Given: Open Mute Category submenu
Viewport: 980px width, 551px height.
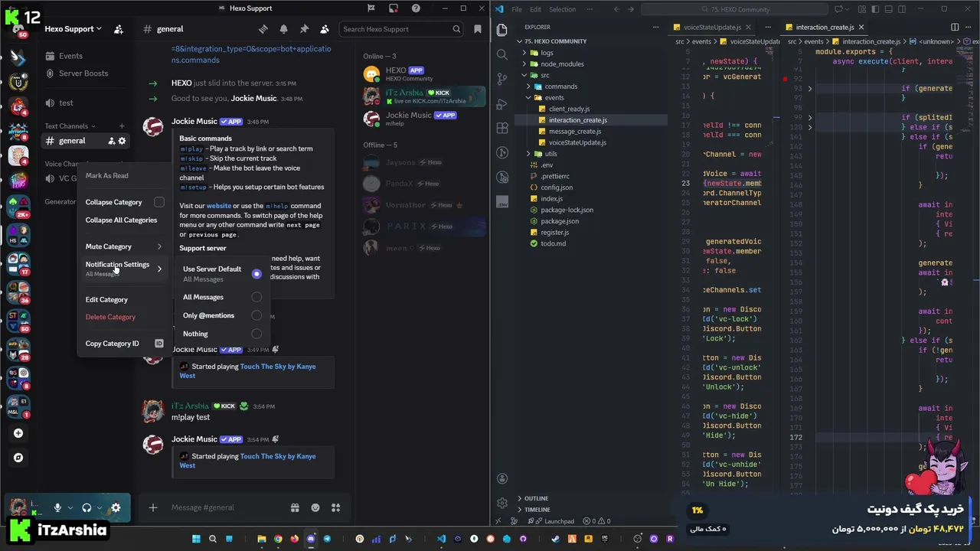Looking at the screenshot, I should pyautogui.click(x=122, y=246).
